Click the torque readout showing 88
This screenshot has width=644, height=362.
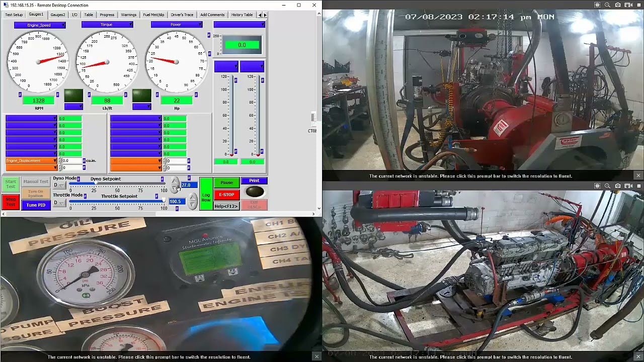click(x=107, y=101)
